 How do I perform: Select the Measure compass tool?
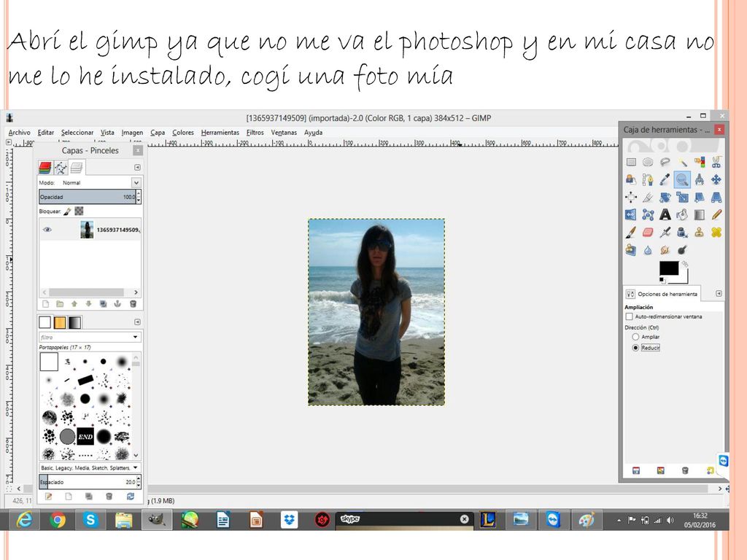pyautogui.click(x=700, y=179)
